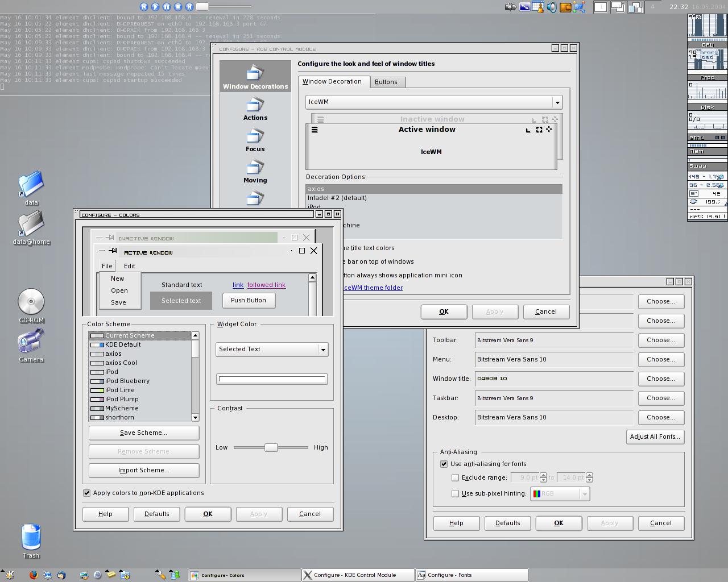The width and height of the screenshot is (728, 582).
Task: Click the color scheme list scroll-up arrow
Action: pos(195,335)
